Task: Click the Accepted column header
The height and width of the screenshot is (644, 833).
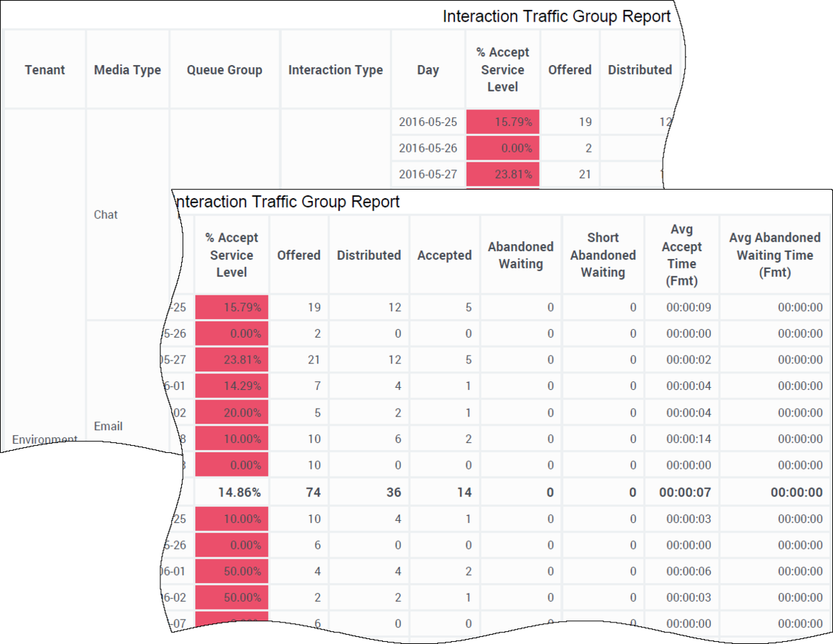Action: pyautogui.click(x=444, y=255)
